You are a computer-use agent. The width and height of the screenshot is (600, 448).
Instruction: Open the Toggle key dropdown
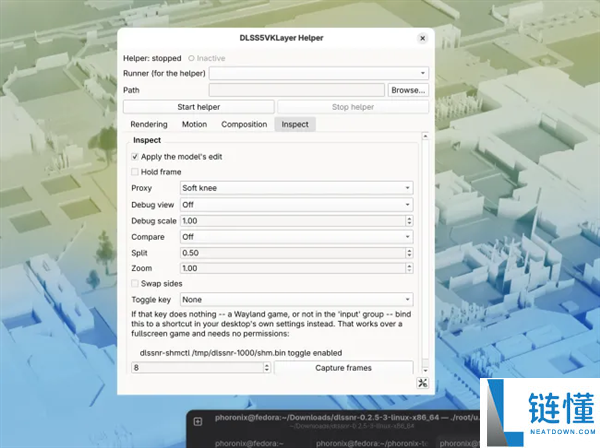[x=297, y=300]
